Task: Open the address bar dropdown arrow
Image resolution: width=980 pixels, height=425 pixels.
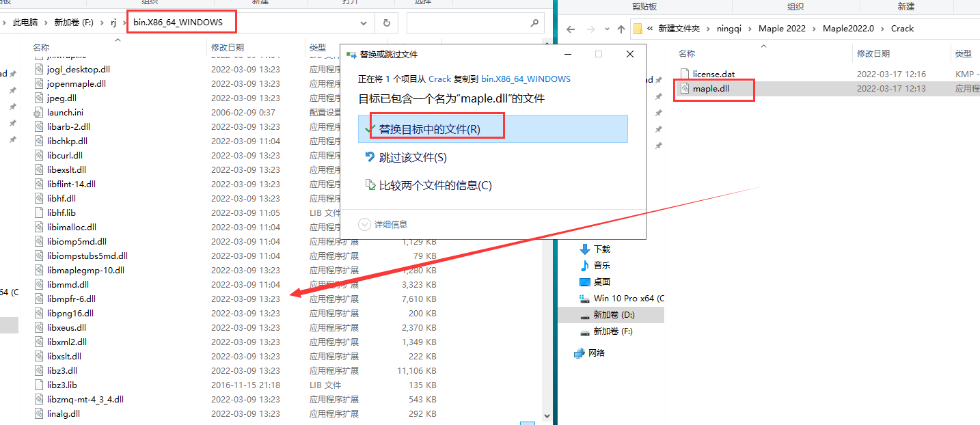Action: point(364,23)
